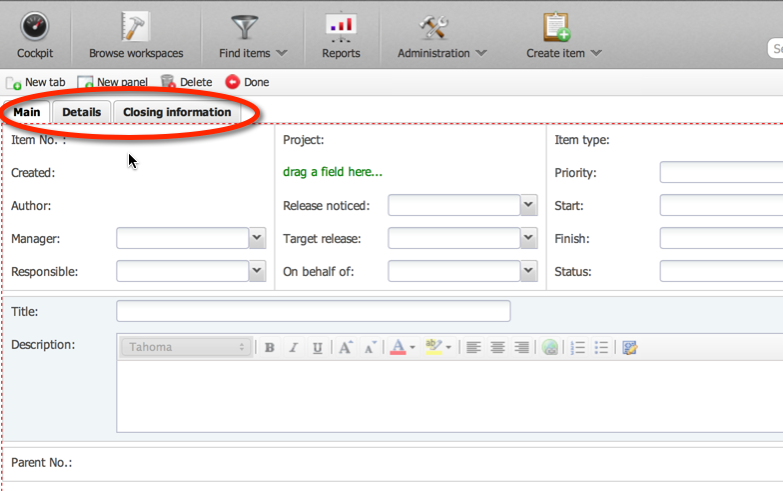Viewport: 783px width, 491px height.
Task: Switch to the Details tab
Action: pos(82,112)
